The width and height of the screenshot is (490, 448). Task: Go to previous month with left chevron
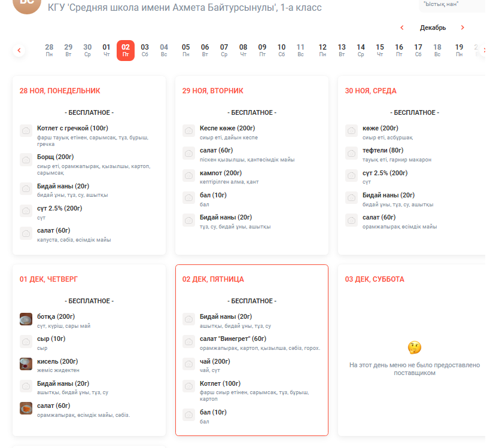coord(402,28)
